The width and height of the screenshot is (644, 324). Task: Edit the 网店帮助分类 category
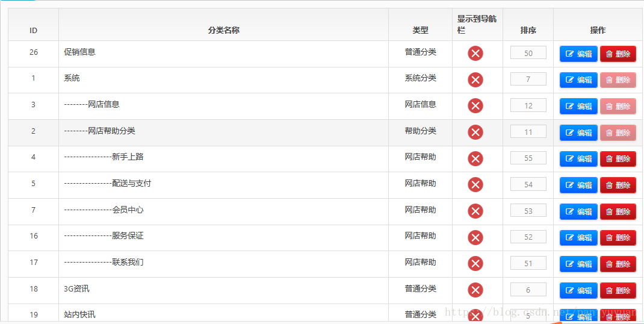tap(578, 133)
